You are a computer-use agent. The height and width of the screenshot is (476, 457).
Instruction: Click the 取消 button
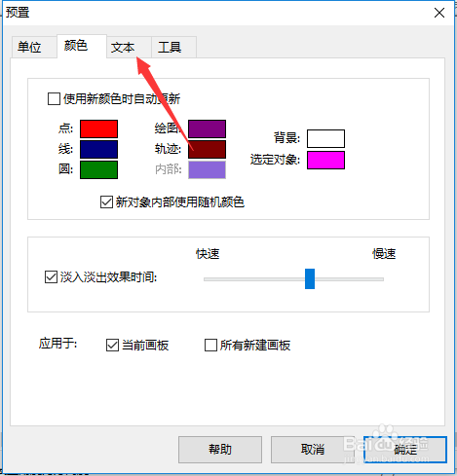coord(313,450)
